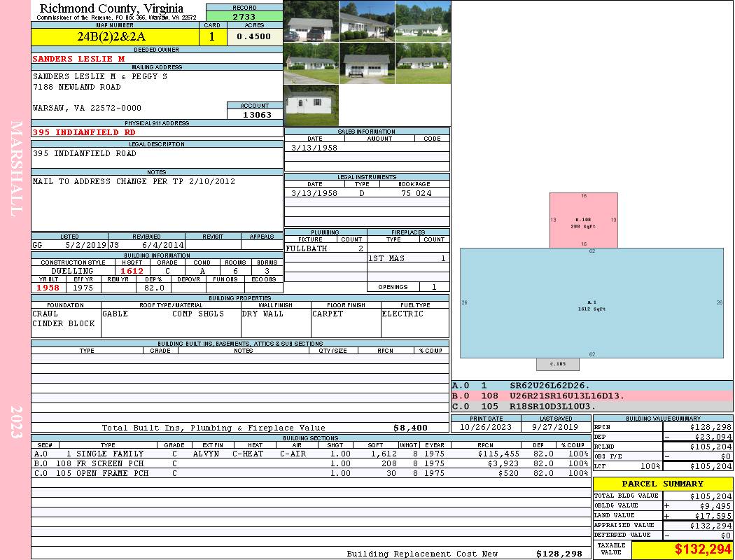
Task: Open the garage front view photo
Action: point(367,63)
